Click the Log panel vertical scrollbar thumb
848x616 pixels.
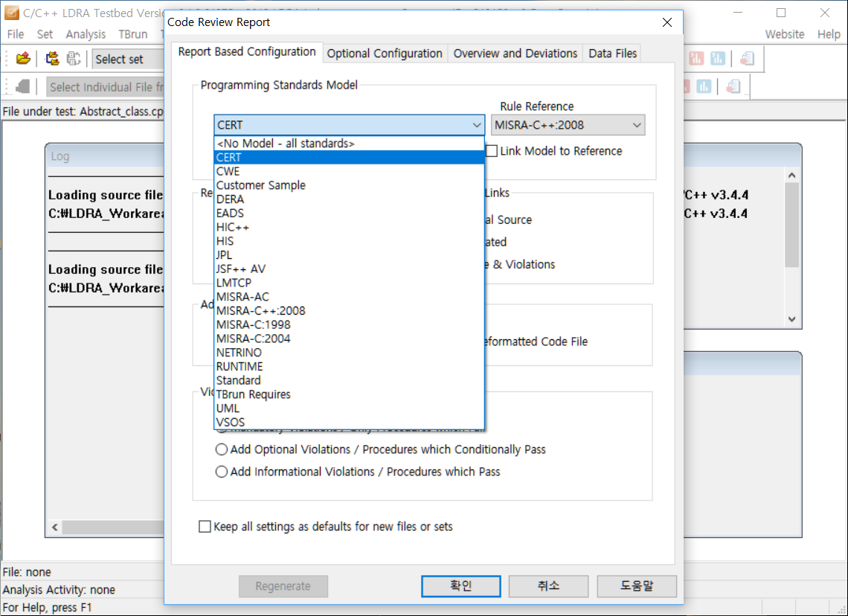tap(791, 225)
